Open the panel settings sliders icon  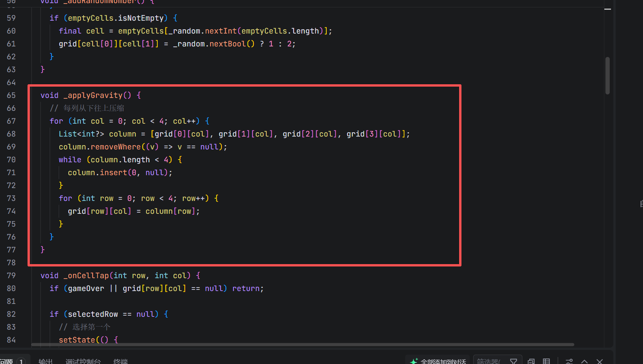point(569,361)
